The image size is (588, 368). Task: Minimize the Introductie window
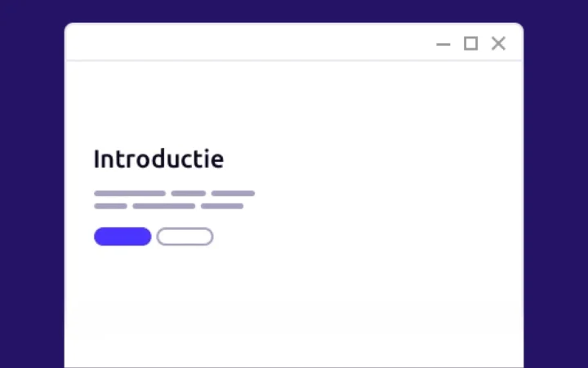[x=443, y=44]
